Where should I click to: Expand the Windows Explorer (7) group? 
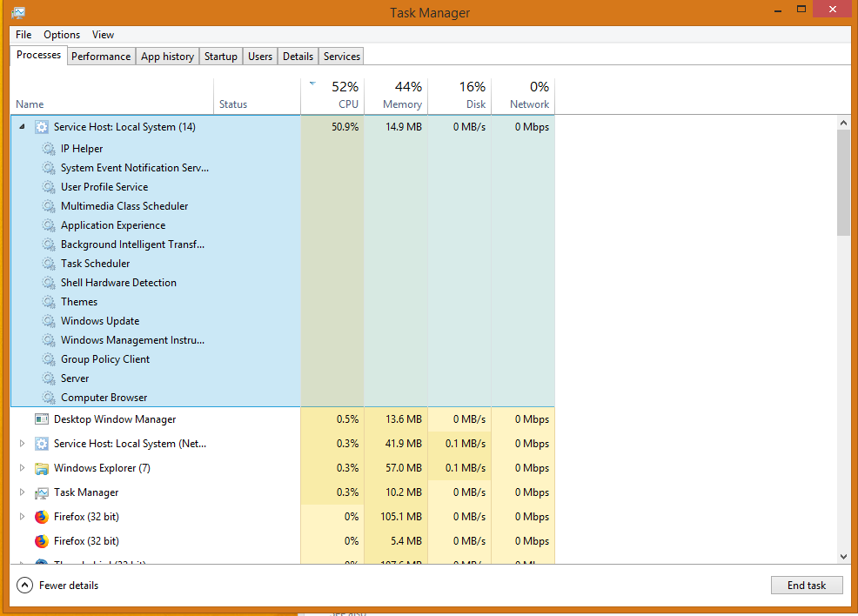(x=22, y=468)
